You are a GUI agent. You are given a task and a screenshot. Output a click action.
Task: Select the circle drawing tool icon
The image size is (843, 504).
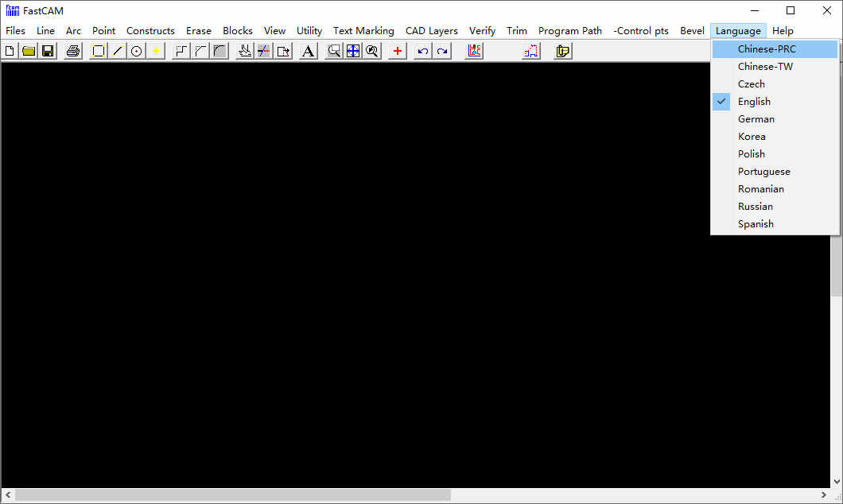pos(137,51)
